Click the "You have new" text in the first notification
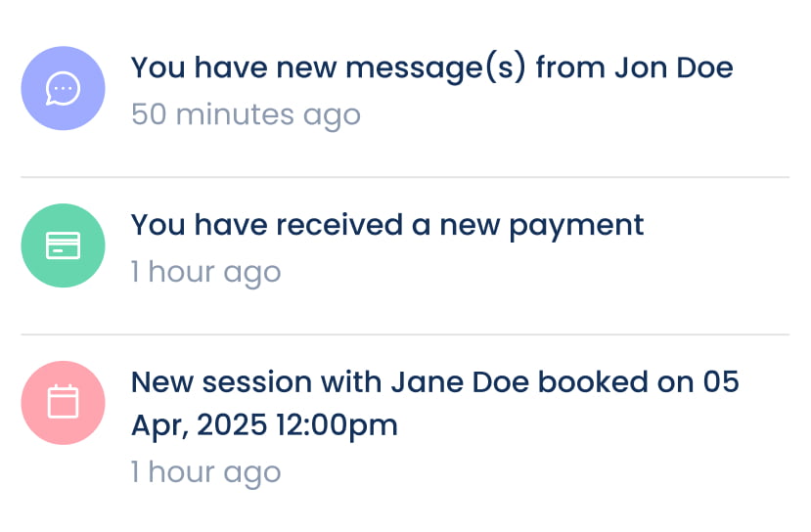Viewport: 811px width, 532px height. tap(220, 68)
